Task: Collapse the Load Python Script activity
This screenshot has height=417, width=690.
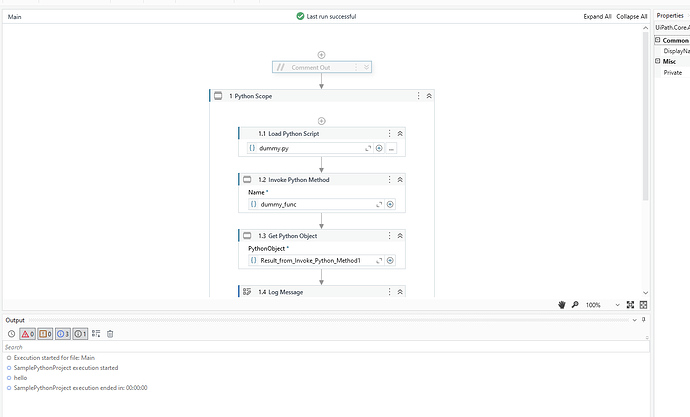Action: (x=400, y=133)
